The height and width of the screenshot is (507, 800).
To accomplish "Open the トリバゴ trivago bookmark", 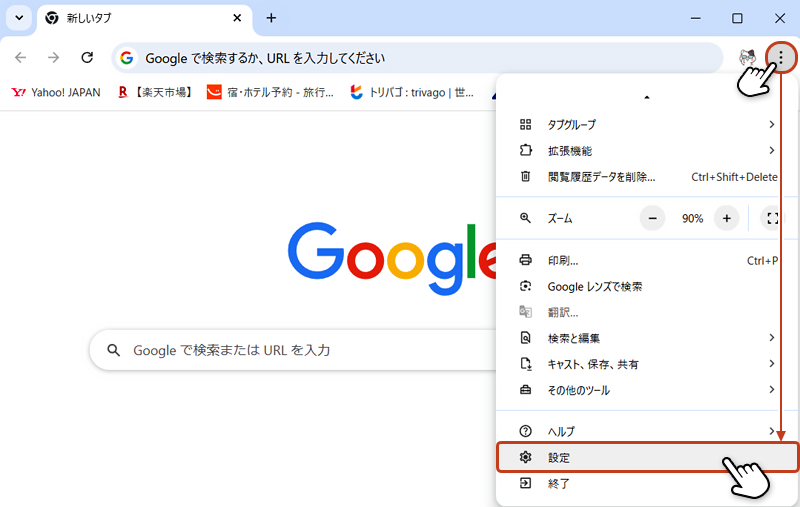I will [412, 92].
